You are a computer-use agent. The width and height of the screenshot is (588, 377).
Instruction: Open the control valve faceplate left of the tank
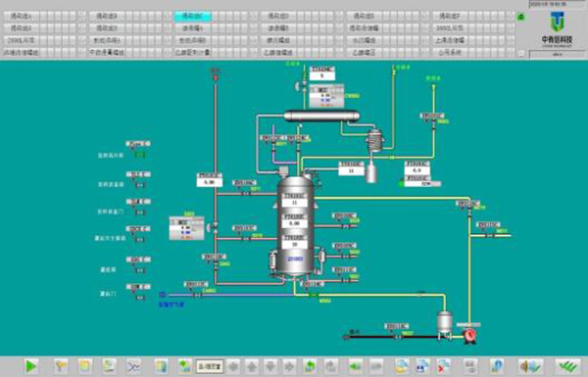coord(187,228)
